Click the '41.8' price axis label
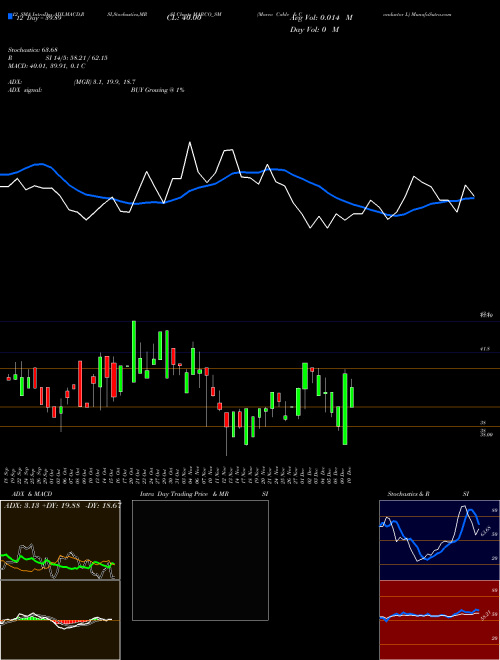 pos(484,349)
